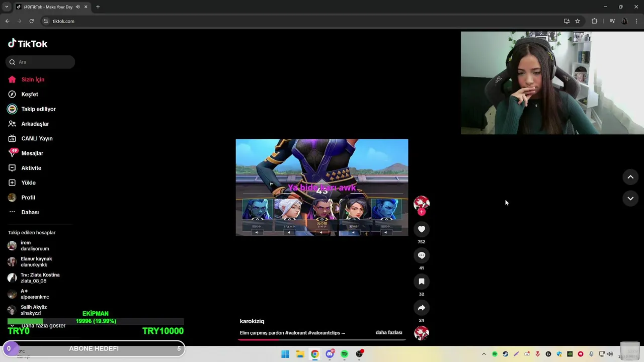The height and width of the screenshot is (362, 644).
Task: Expand the Dahası menu
Action: (30, 212)
